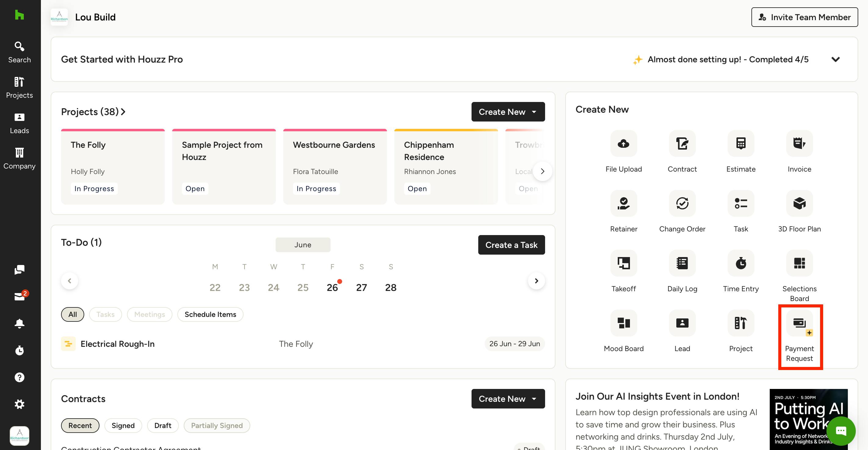The width and height of the screenshot is (868, 450).
Task: Click the 26 Jun - 29 Jun date badge
Action: tap(515, 344)
